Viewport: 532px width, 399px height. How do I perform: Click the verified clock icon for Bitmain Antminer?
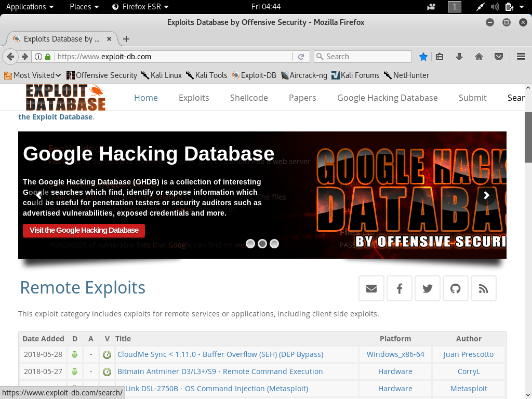tap(107, 372)
